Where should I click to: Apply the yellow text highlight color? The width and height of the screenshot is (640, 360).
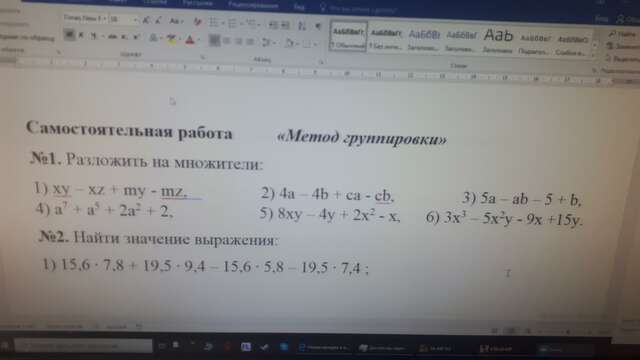pyautogui.click(x=171, y=39)
